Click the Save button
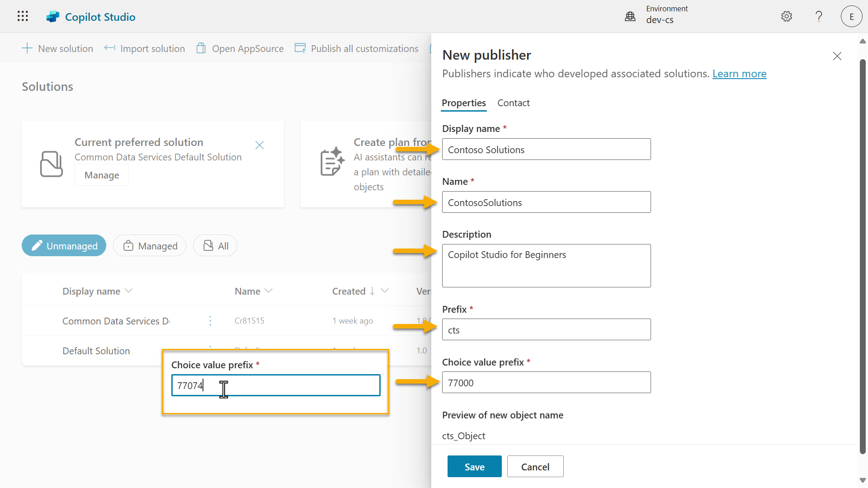Viewport: 868px width, 488px height. coord(474,467)
